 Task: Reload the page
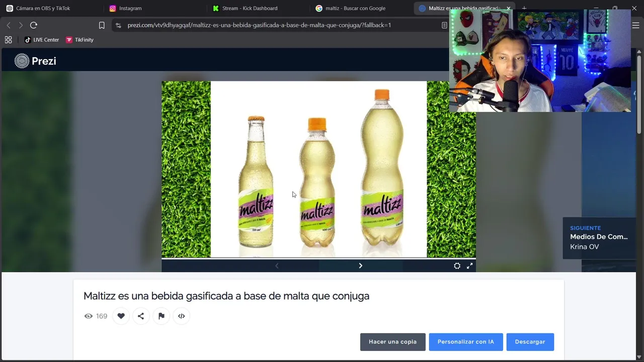(x=34, y=25)
